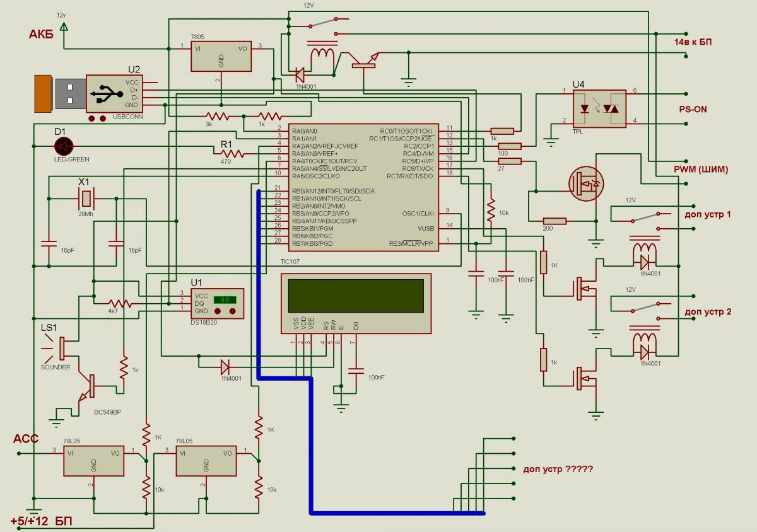Click a red button on DS18B20 sensor
Image resolution: width=757 pixels, height=532 pixels.
[x=219, y=311]
